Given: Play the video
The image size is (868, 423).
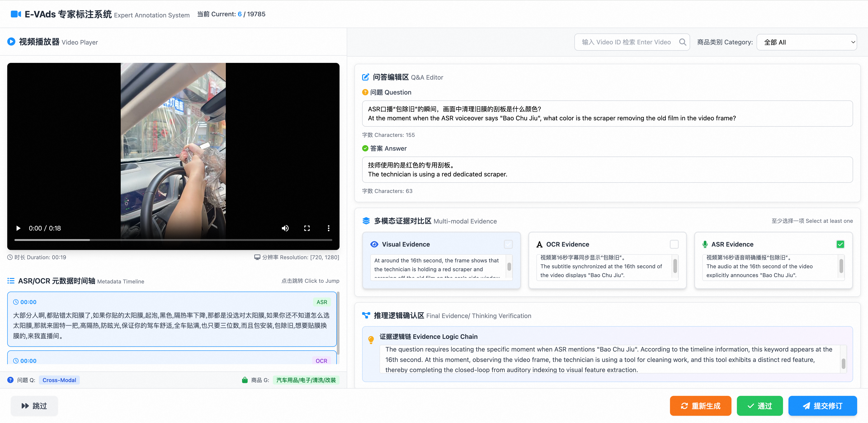Looking at the screenshot, I should tap(18, 228).
